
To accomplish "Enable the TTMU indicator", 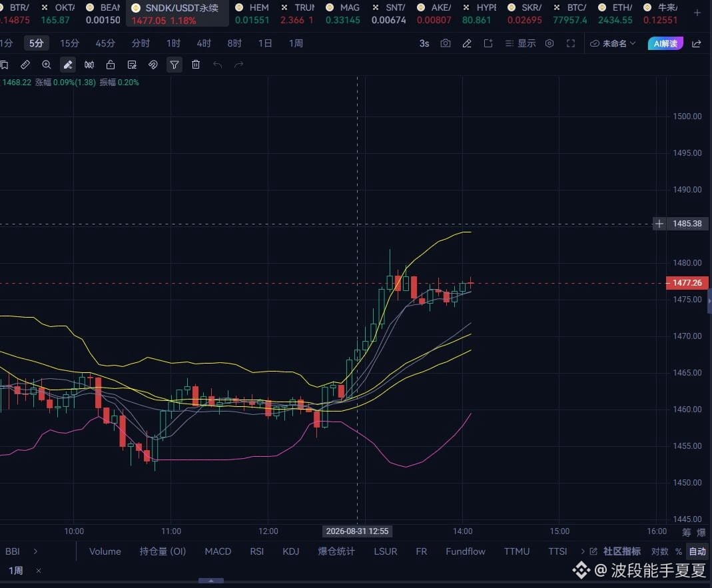I will (x=517, y=551).
